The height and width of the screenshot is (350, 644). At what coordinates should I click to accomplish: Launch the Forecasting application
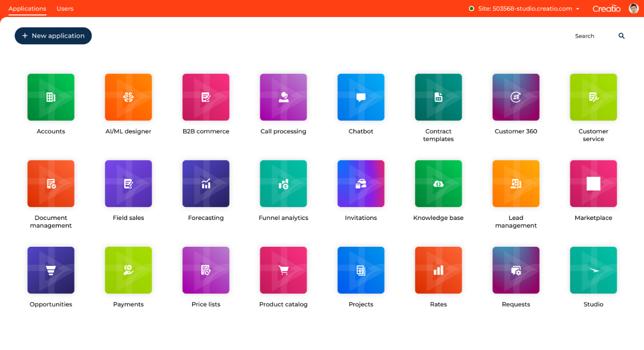[205, 183]
